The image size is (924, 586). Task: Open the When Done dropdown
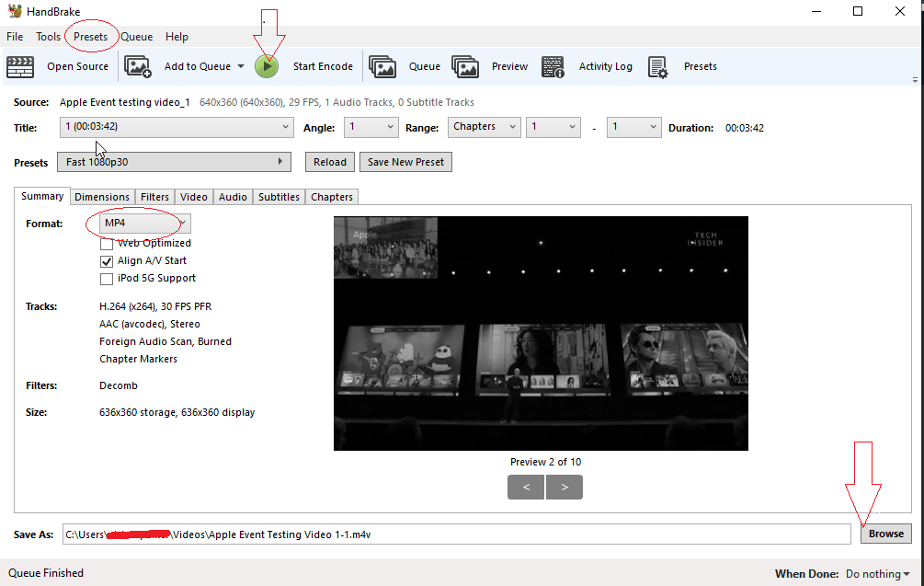tap(876, 573)
